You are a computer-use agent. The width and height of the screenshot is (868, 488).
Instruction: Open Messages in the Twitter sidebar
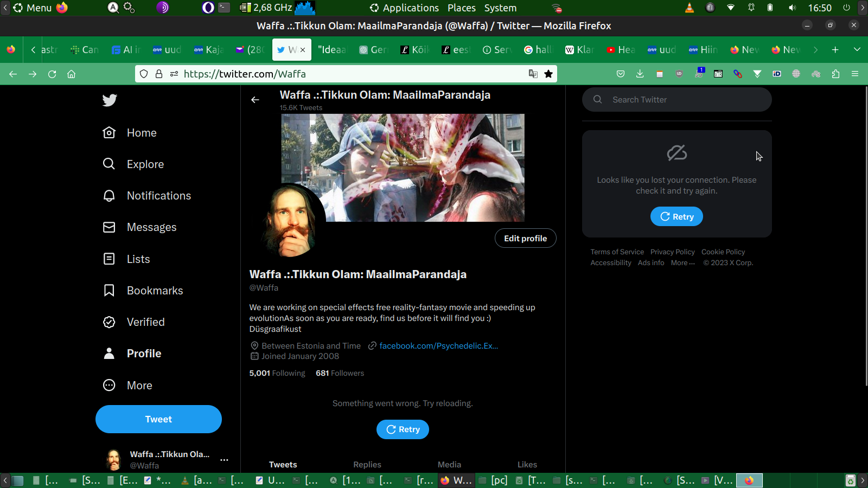coord(140,227)
